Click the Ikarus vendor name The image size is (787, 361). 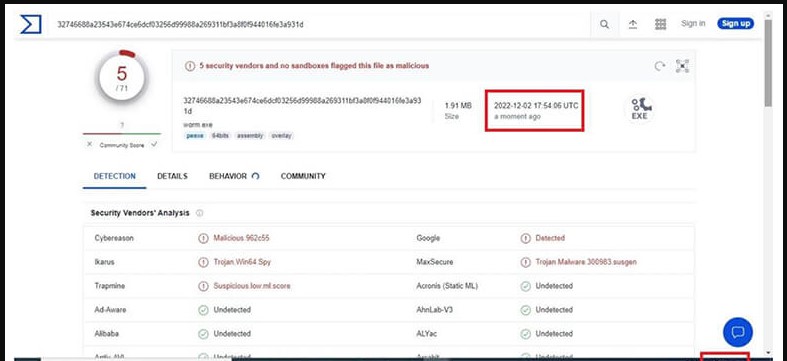(x=104, y=262)
